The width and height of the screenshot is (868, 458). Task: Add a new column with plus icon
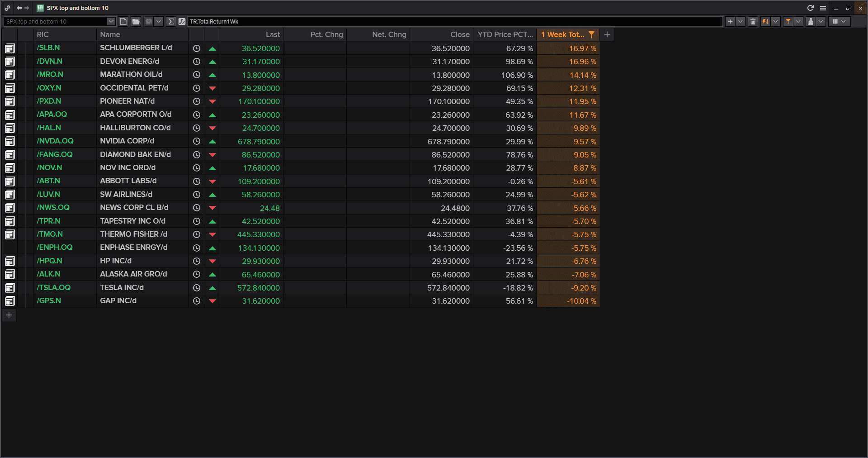point(607,34)
